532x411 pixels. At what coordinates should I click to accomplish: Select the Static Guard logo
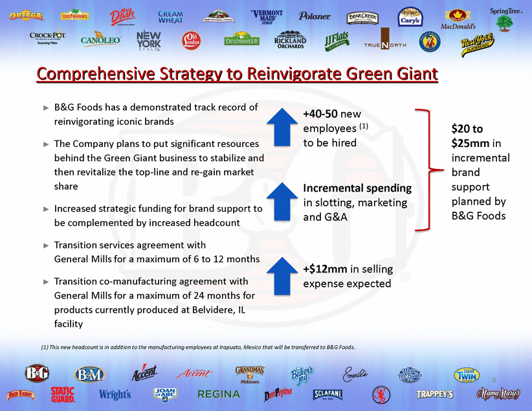(63, 395)
